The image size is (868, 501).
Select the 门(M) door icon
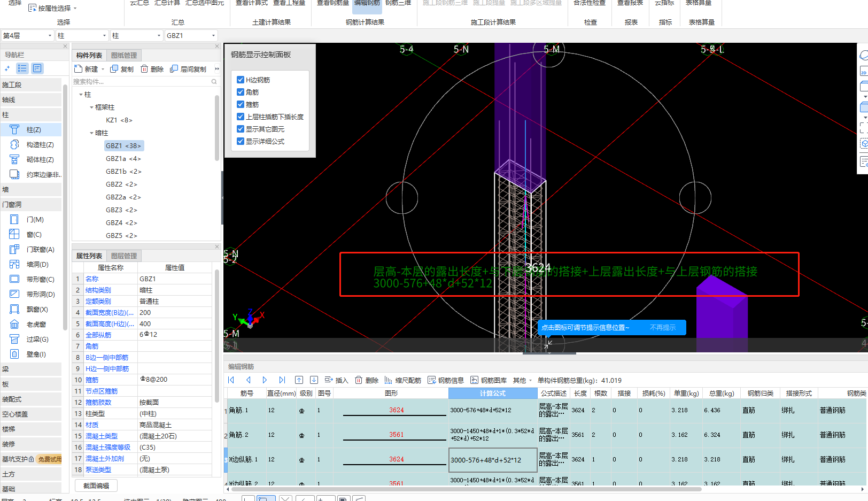click(14, 219)
